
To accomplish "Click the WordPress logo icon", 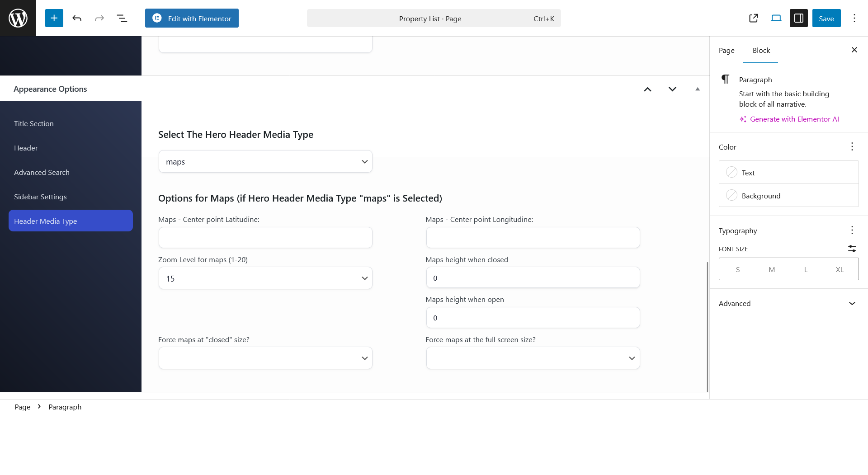I will (18, 18).
